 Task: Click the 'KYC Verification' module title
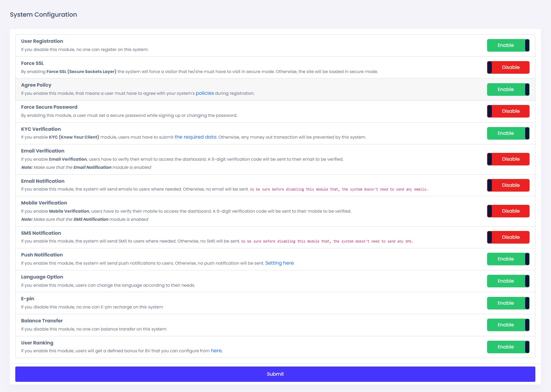click(41, 129)
